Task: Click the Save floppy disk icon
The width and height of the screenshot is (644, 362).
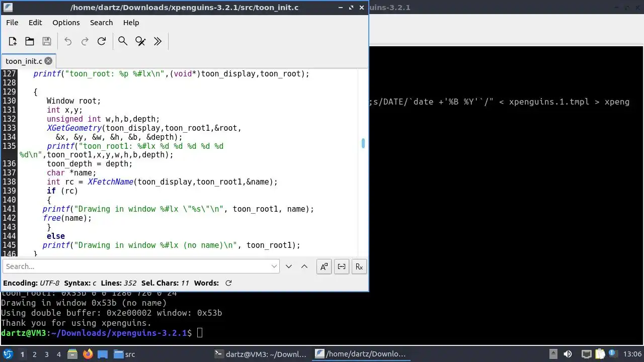Action: pos(47,41)
